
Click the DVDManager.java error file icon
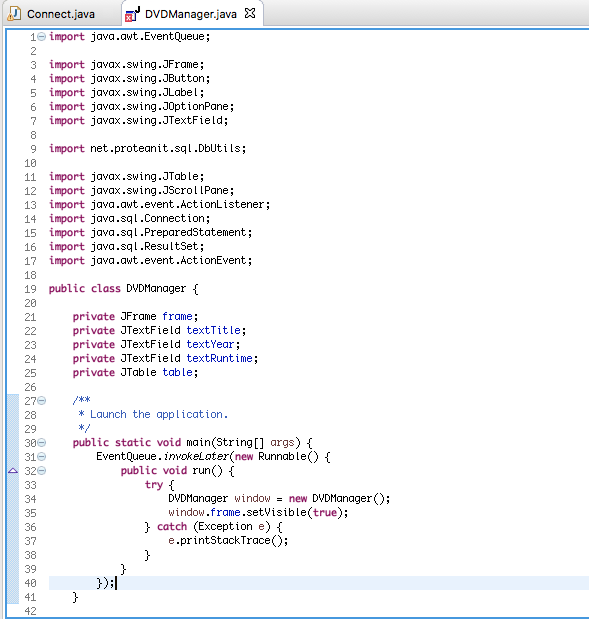click(x=132, y=14)
